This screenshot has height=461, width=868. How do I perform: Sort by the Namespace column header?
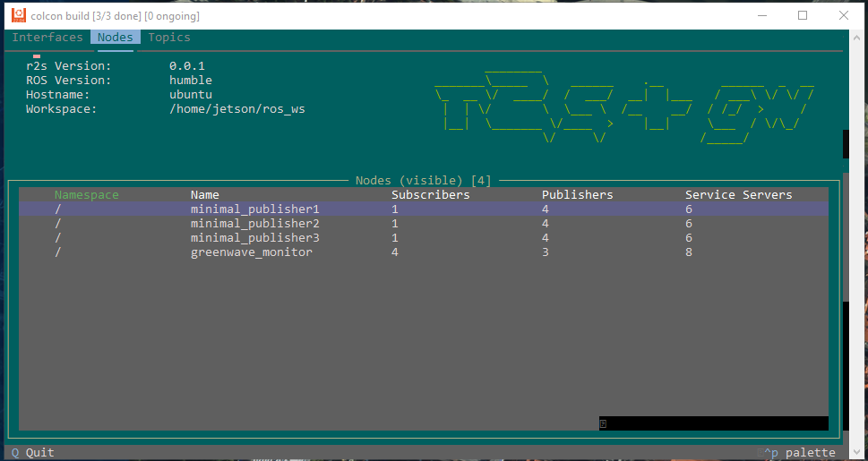click(x=86, y=194)
